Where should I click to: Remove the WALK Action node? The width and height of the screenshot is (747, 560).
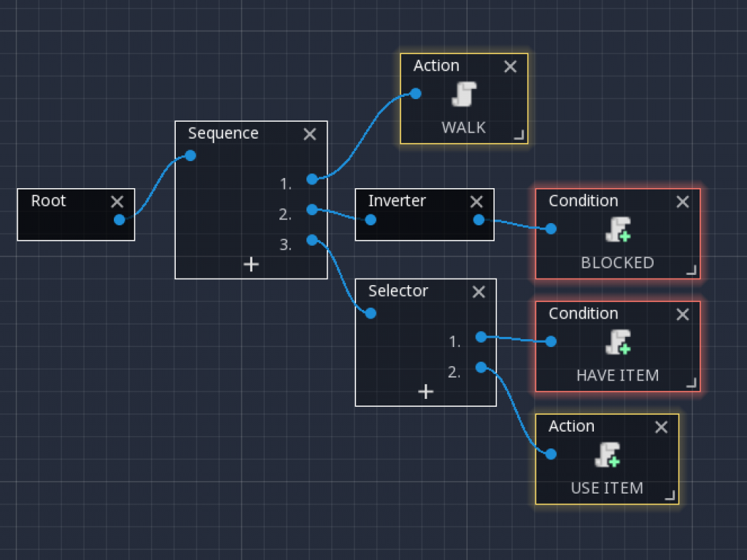tap(510, 66)
